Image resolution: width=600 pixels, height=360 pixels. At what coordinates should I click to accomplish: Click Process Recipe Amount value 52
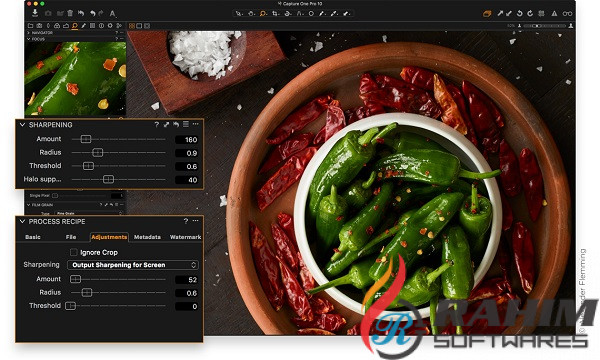187,280
